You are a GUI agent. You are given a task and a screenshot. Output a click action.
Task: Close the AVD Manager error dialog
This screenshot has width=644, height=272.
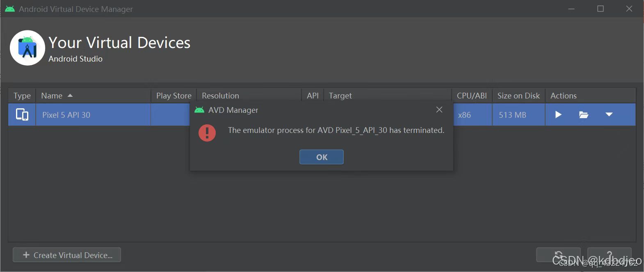click(439, 110)
